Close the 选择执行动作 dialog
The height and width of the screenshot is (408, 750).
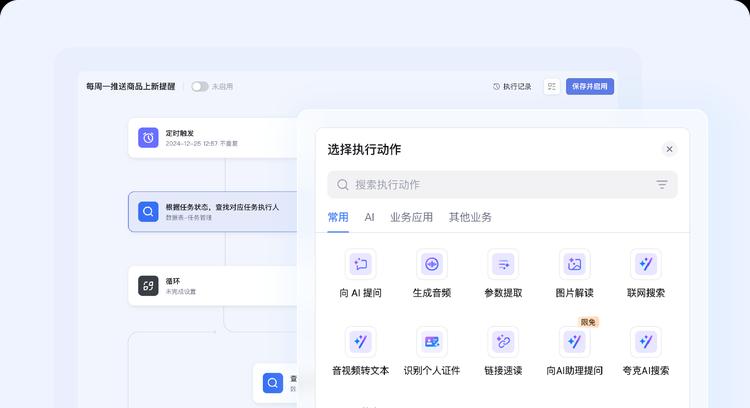pyautogui.click(x=669, y=149)
